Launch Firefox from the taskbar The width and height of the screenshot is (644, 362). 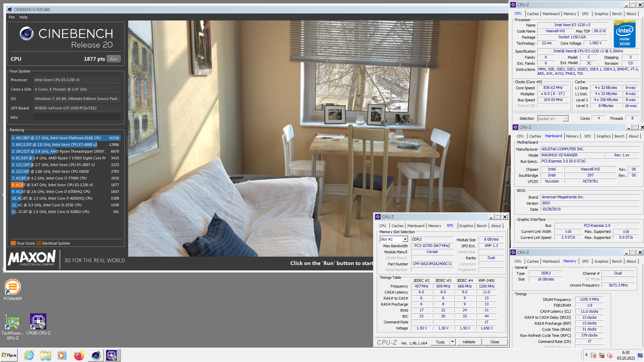point(79,355)
